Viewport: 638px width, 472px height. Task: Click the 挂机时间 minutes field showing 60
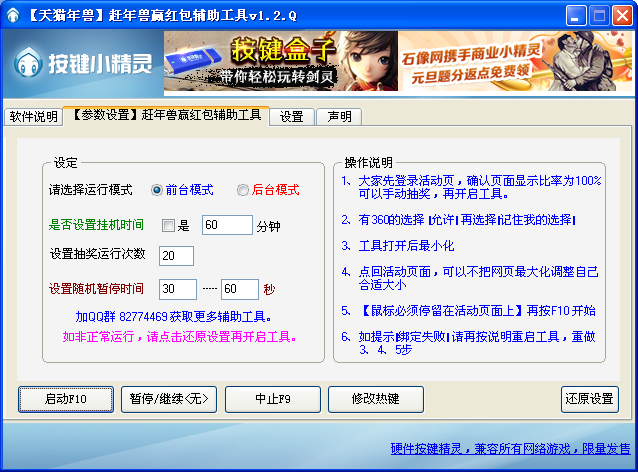click(227, 225)
